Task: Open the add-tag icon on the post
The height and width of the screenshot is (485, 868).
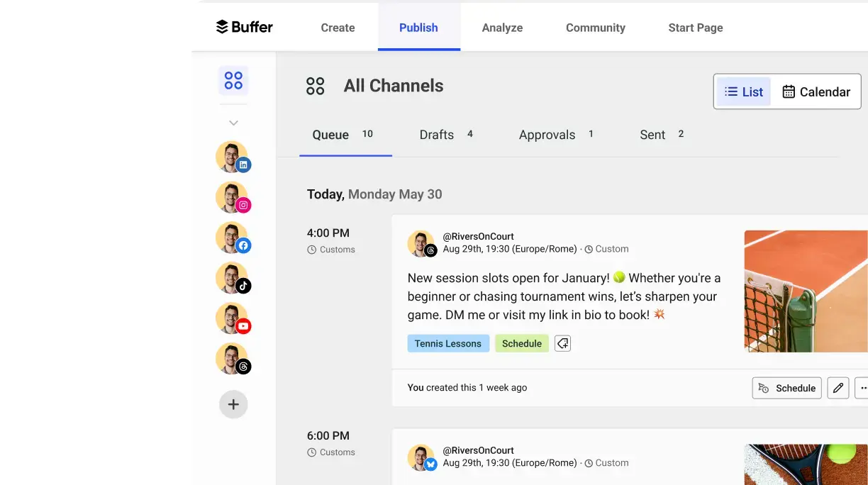Action: 562,342
